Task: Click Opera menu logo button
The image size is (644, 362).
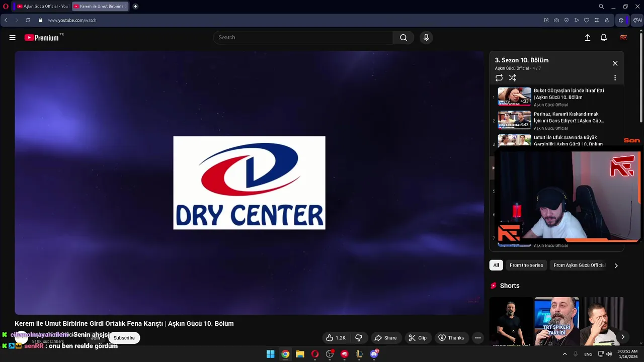Action: [6, 6]
